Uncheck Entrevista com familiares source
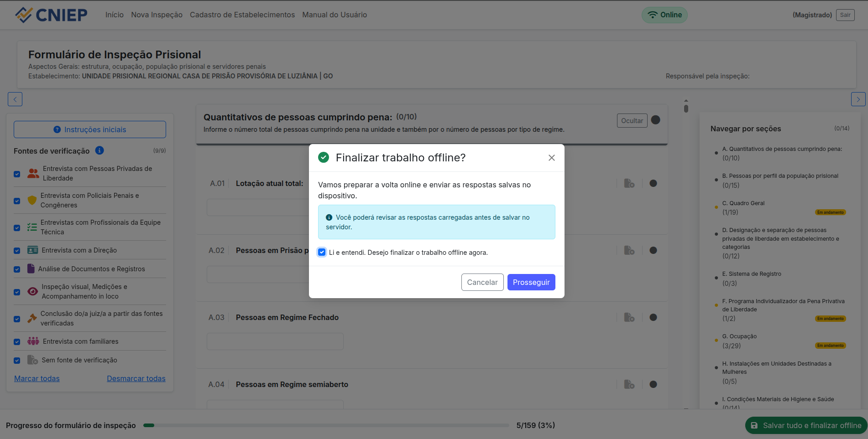 point(17,341)
